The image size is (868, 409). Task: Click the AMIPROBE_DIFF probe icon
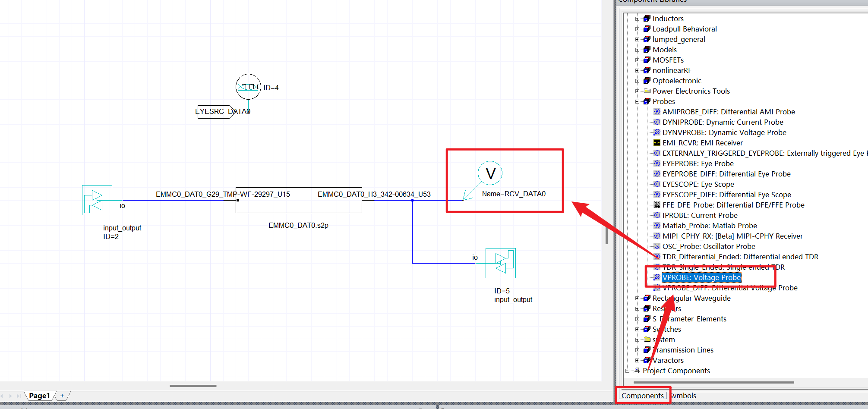tap(657, 112)
